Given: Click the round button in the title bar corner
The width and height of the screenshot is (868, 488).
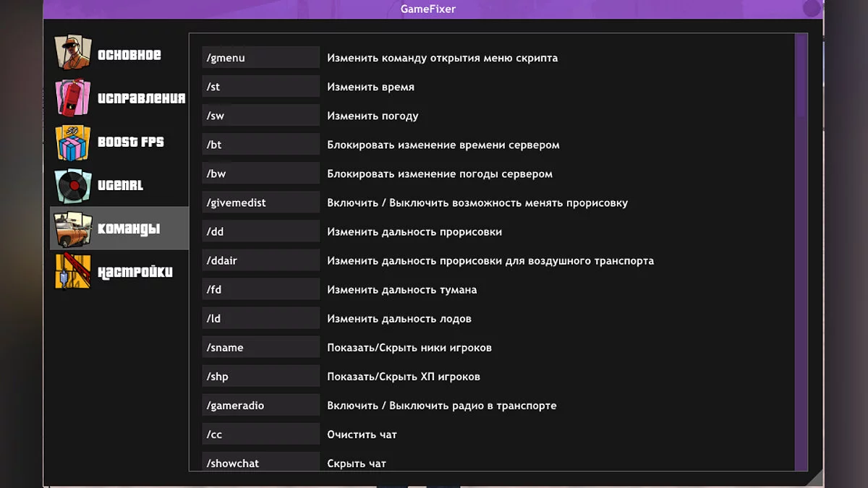Looking at the screenshot, I should (812, 9).
